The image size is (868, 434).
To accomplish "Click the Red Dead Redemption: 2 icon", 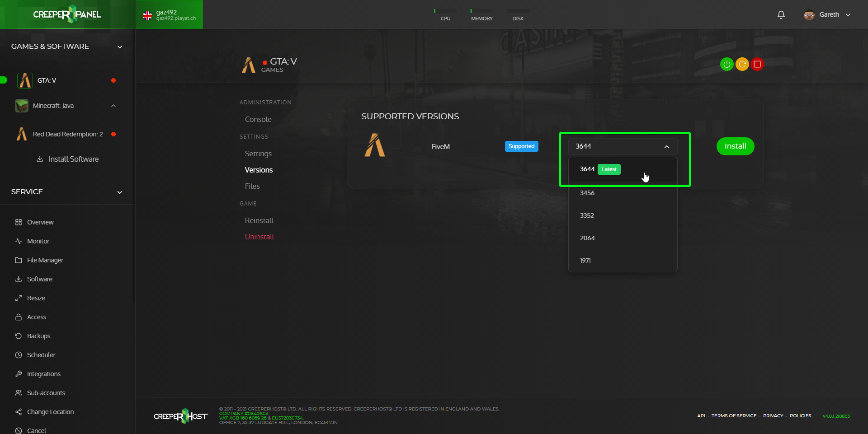I will [x=22, y=134].
